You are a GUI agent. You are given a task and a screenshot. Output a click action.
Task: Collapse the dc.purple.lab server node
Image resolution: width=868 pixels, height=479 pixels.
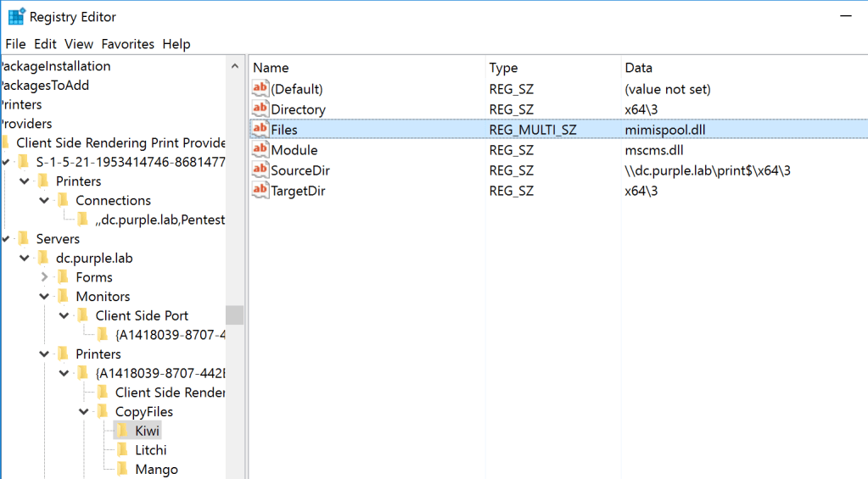click(x=25, y=258)
